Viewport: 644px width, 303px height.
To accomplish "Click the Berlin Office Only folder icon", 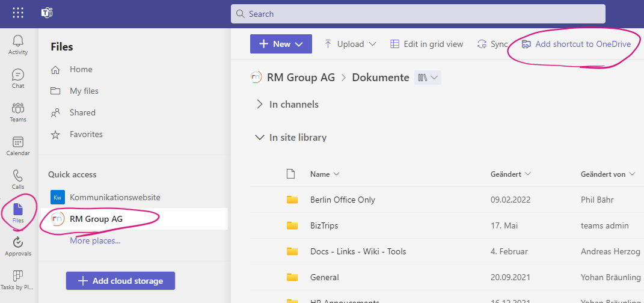I will [292, 200].
